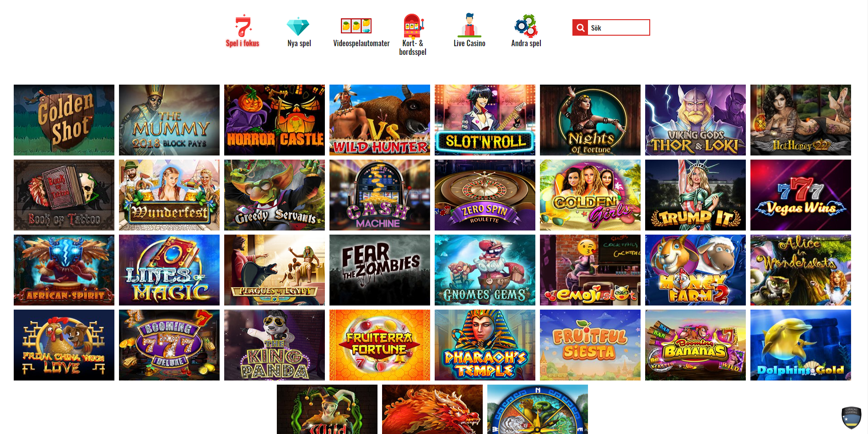
Task: Open The Mummy 2018 Block Pays game
Action: tap(169, 120)
